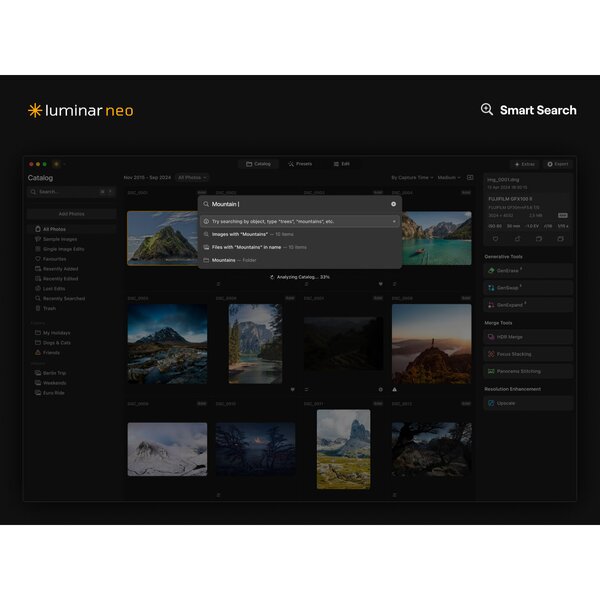Select the forest lake portrait thumbnail

coord(256,344)
